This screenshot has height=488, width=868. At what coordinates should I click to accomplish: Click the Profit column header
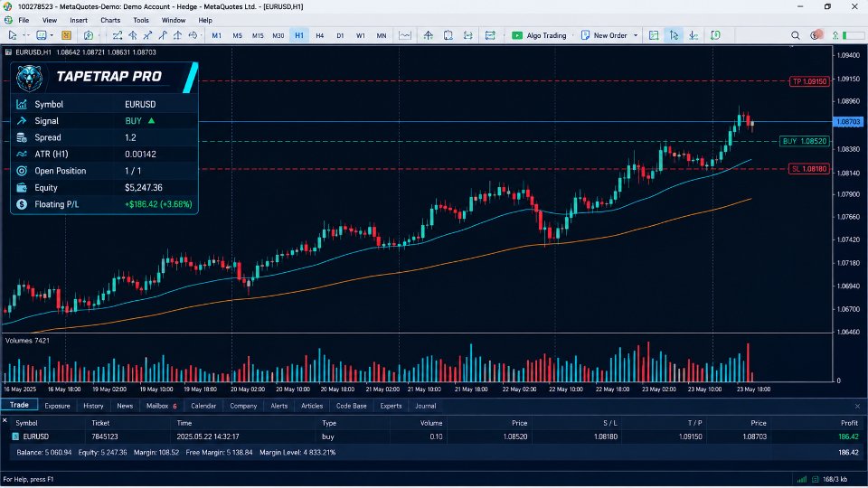pyautogui.click(x=849, y=423)
